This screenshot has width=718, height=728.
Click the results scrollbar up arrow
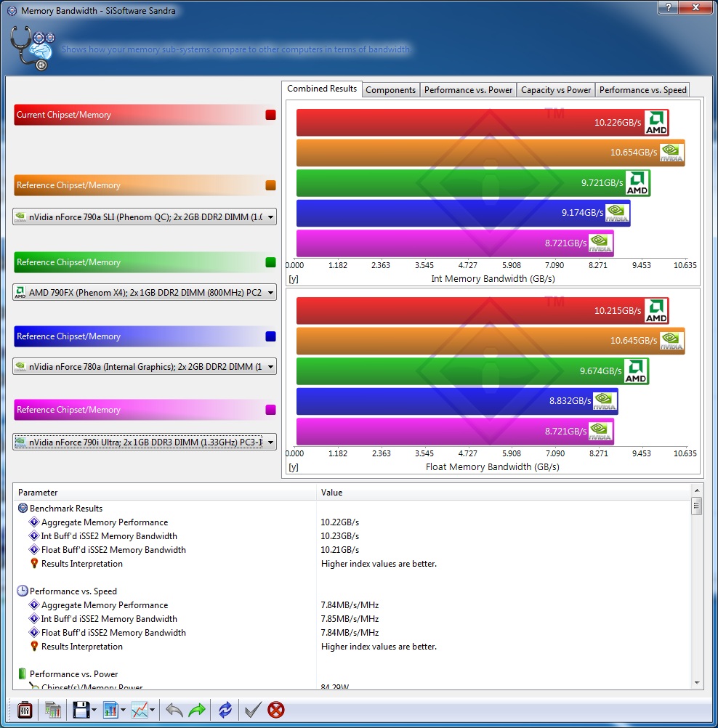(697, 490)
